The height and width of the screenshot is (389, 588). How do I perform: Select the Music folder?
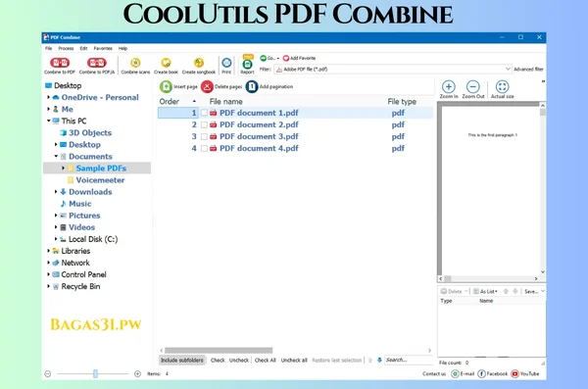tap(80, 204)
